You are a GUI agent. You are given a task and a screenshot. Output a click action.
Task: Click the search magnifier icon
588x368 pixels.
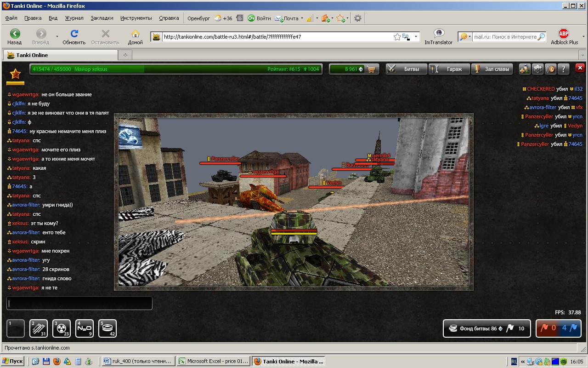541,37
